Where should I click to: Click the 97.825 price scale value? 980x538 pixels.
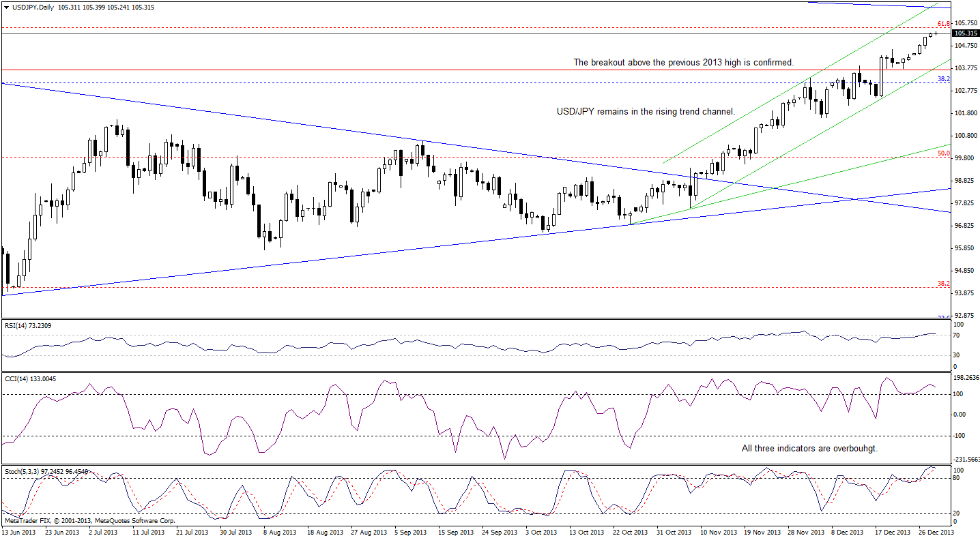click(x=964, y=203)
